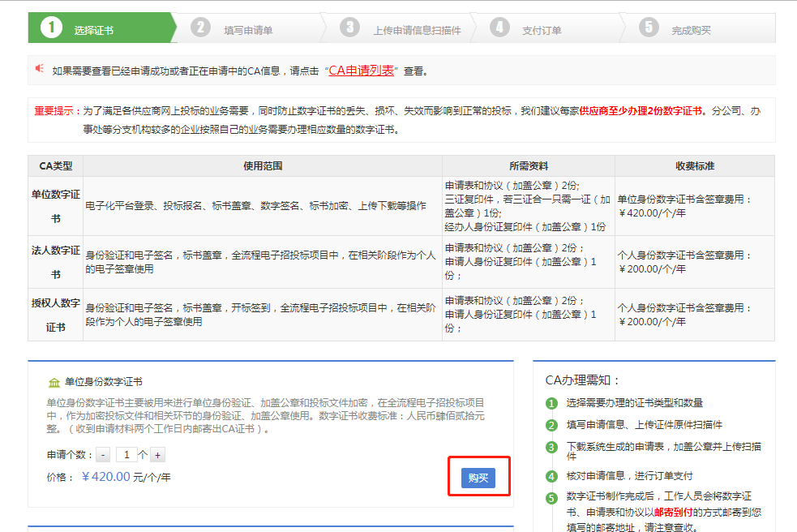Viewport: 797px width, 532px height.
Task: Click 核对申请信息，进行订单支付 step text
Action: pyautogui.click(x=629, y=475)
